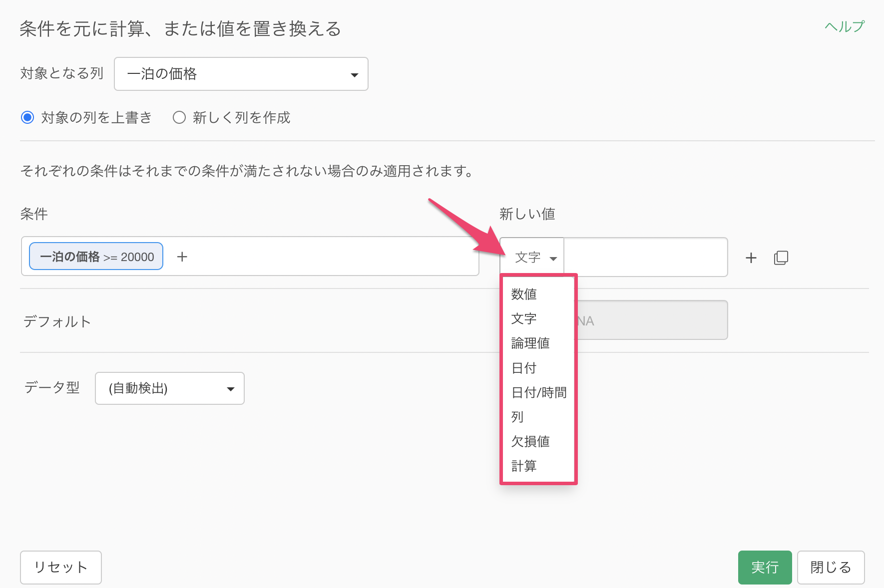Open the ヘルプ link
884x588 pixels.
click(844, 26)
